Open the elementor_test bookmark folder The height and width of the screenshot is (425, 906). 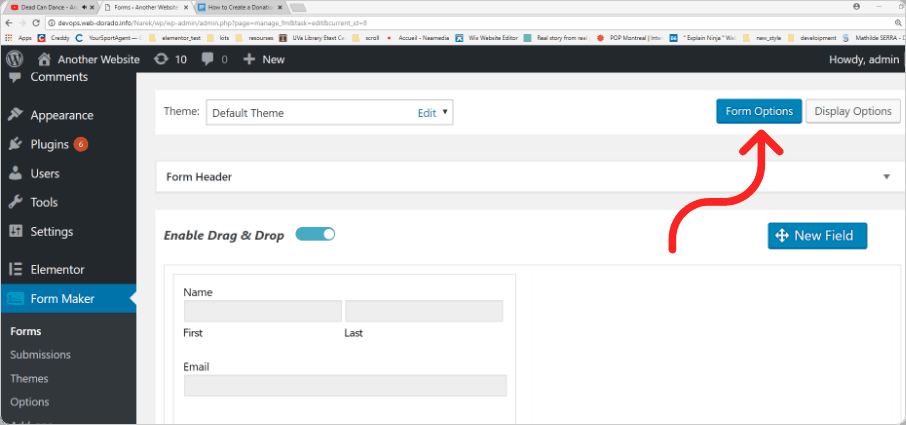[x=174, y=38]
